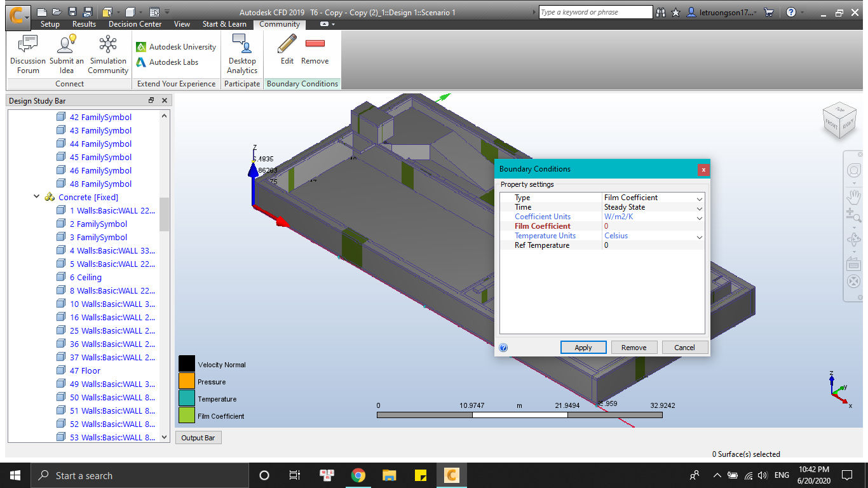Select the Zoom tool in the navigation sidebar

tap(853, 215)
